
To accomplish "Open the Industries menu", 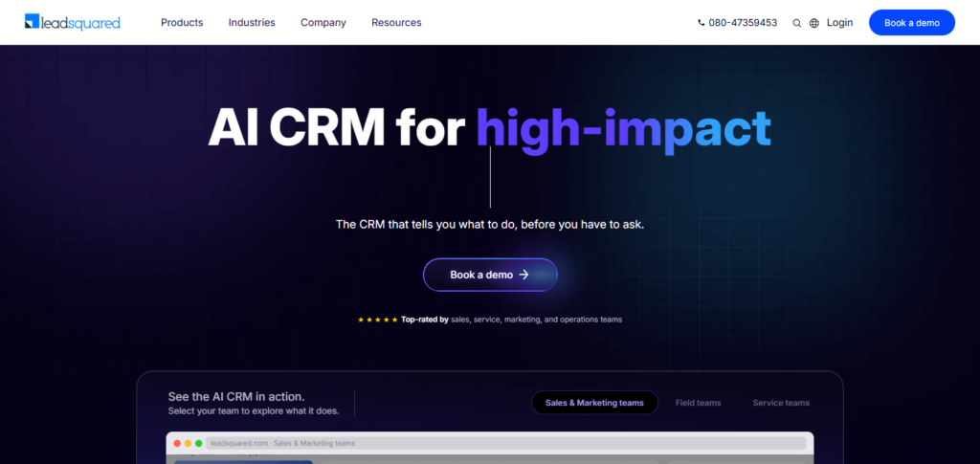I will pyautogui.click(x=252, y=22).
